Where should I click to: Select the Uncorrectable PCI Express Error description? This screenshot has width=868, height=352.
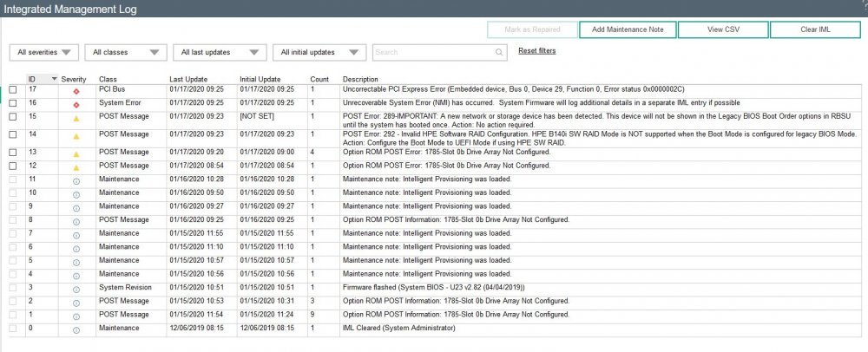pos(515,89)
